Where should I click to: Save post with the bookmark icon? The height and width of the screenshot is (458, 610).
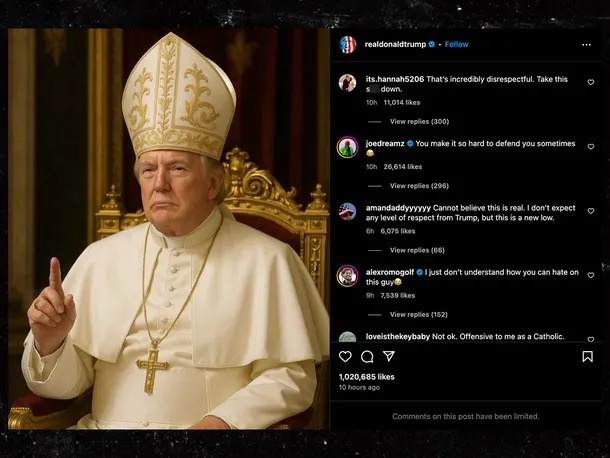(x=587, y=356)
